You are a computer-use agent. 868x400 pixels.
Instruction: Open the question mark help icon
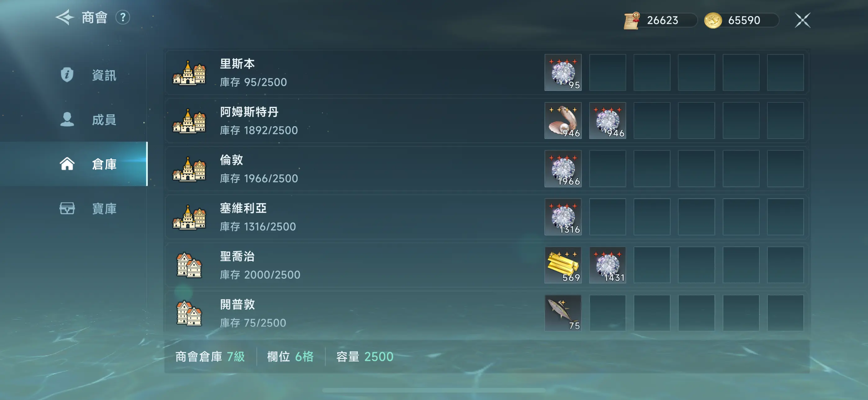point(123,17)
